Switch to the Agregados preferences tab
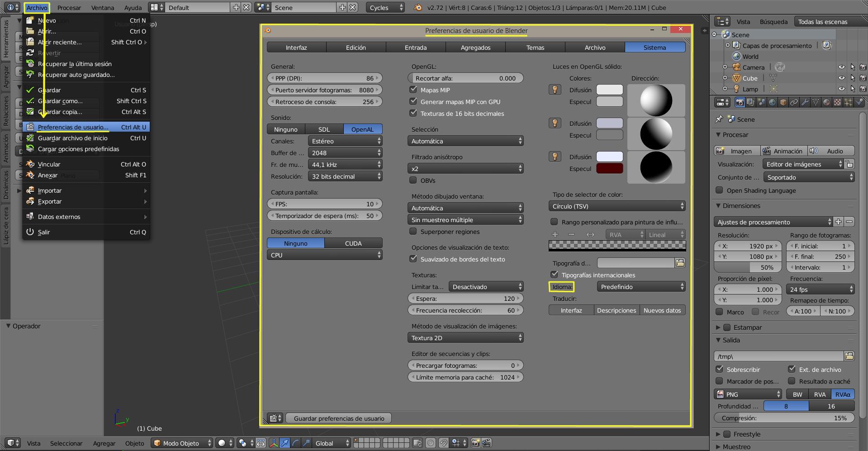 [475, 47]
